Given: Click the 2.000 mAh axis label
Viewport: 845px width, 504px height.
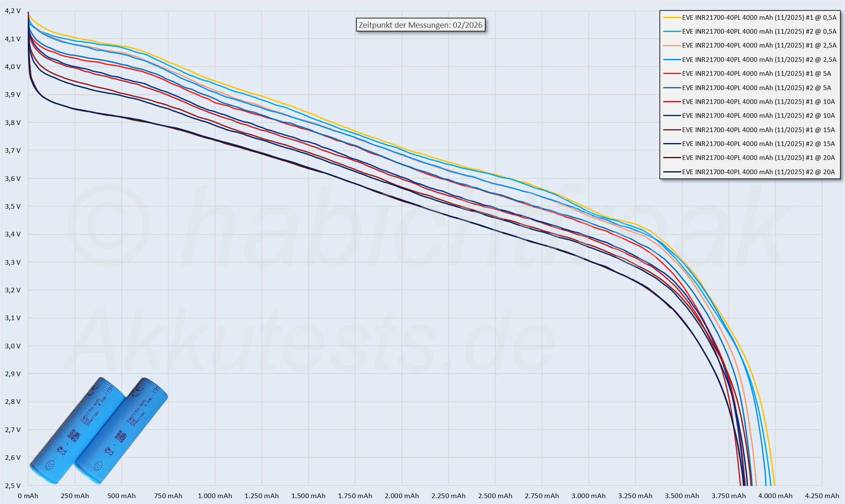Looking at the screenshot, I should coord(401,496).
